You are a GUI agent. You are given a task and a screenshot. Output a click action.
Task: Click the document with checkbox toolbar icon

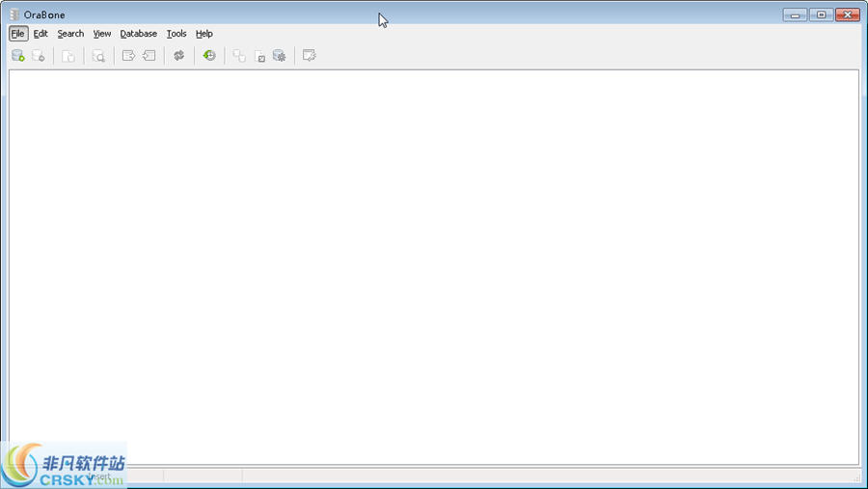pos(259,55)
